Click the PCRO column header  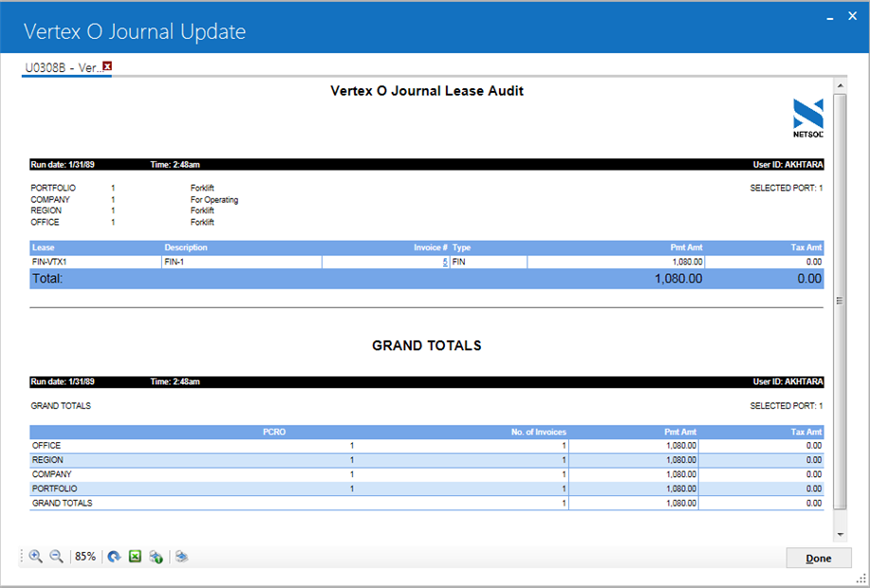click(274, 432)
